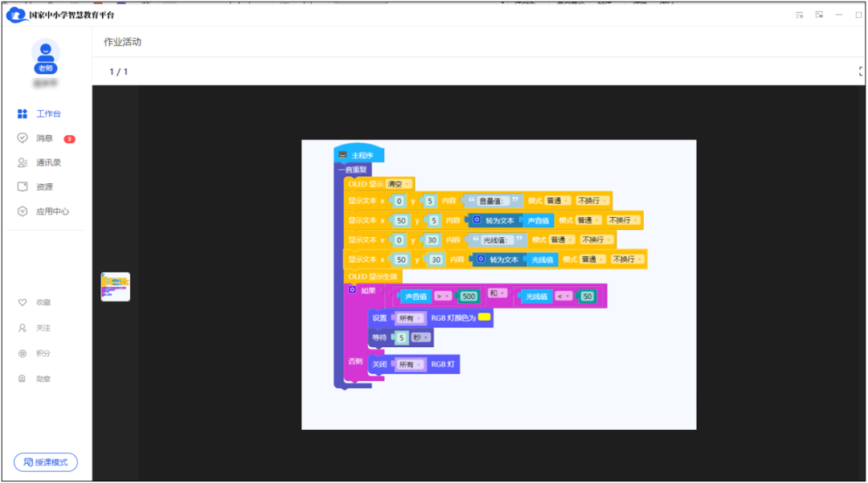Open the 应用中心 app center menu item
Image resolution: width=868 pixels, height=483 pixels.
(52, 211)
